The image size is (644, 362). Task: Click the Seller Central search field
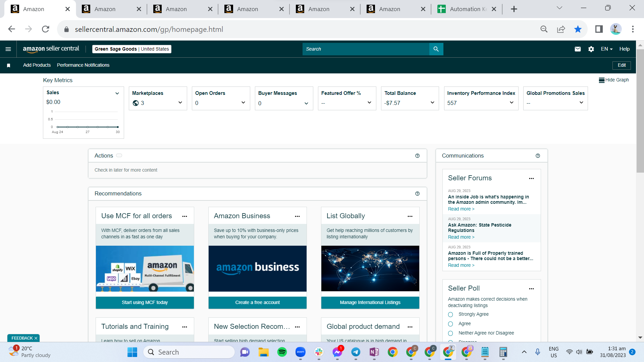pyautogui.click(x=366, y=49)
